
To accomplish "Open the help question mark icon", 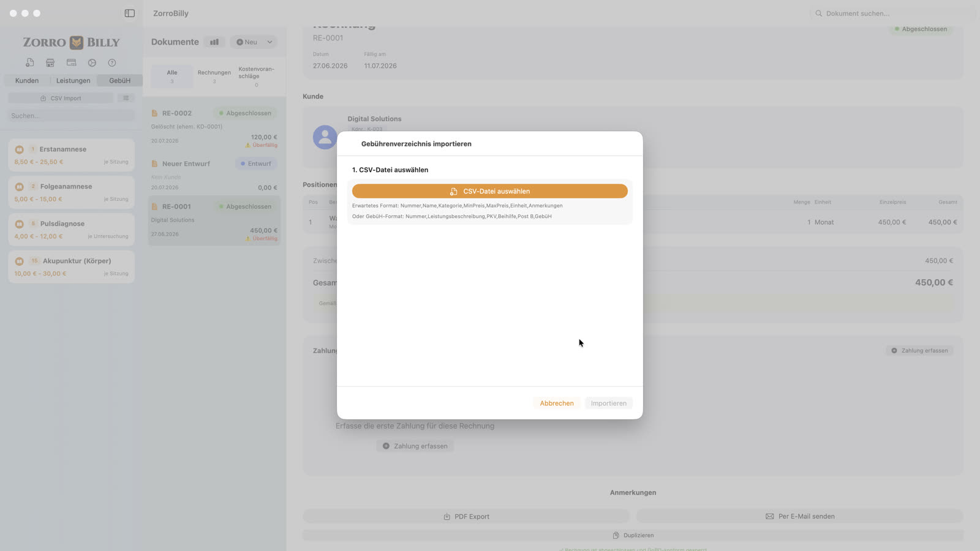I will 112,62.
